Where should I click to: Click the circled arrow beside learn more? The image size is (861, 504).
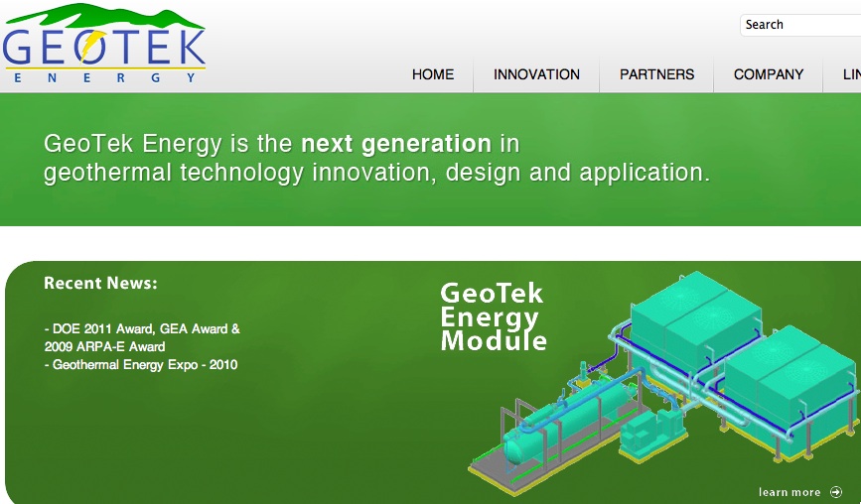(x=836, y=492)
